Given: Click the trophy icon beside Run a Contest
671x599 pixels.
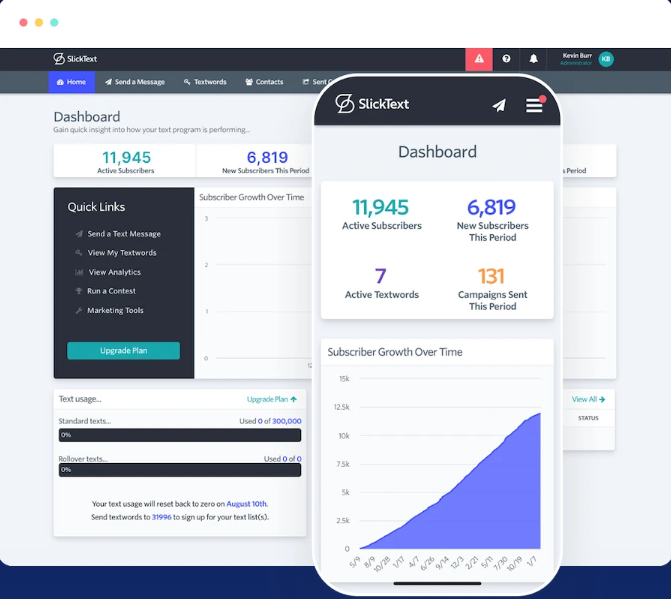Looking at the screenshot, I should (x=79, y=291).
